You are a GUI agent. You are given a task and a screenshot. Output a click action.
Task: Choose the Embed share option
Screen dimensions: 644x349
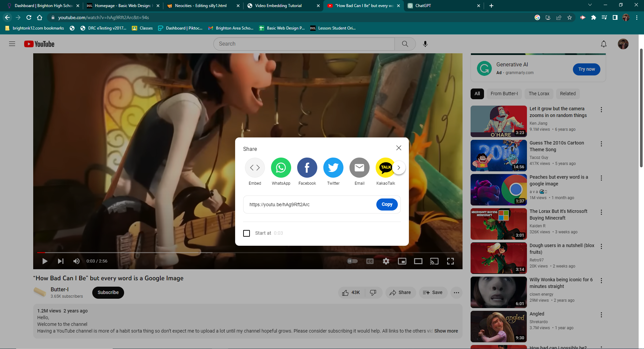pos(255,172)
